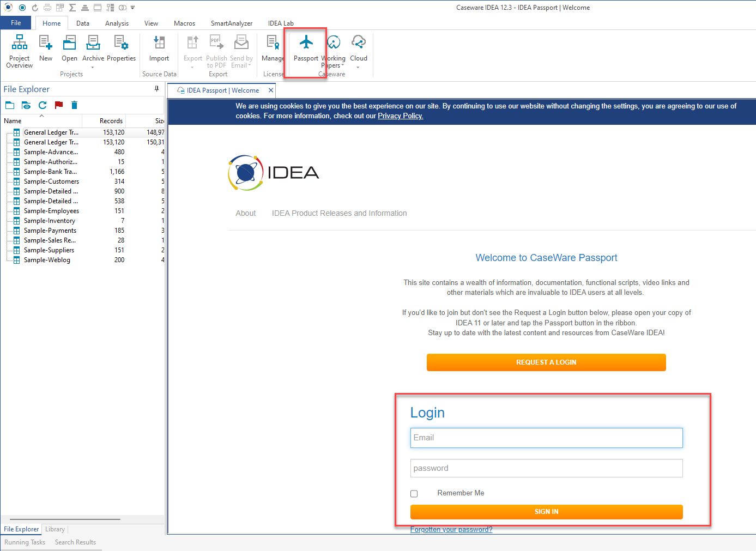Expand the Send by Email dropdown arrow
Viewport: 756px width, 551px height.
(x=250, y=65)
